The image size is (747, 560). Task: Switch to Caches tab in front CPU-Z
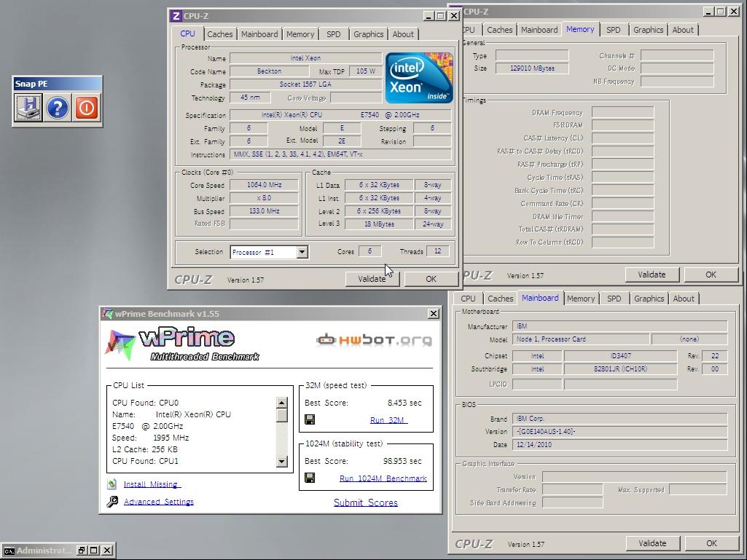[219, 34]
